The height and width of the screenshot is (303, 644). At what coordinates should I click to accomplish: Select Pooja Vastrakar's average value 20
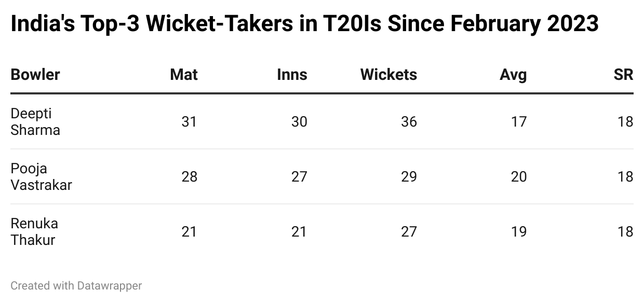(518, 176)
